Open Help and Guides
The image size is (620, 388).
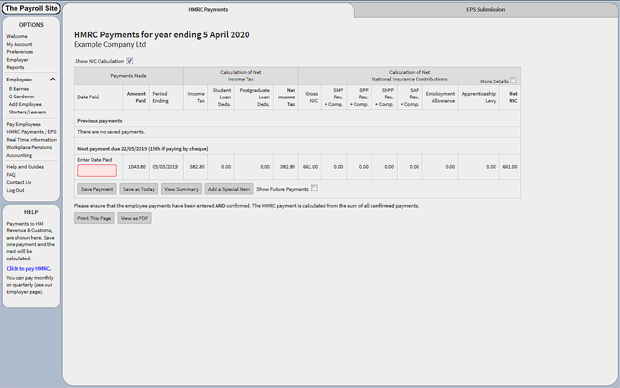25,167
